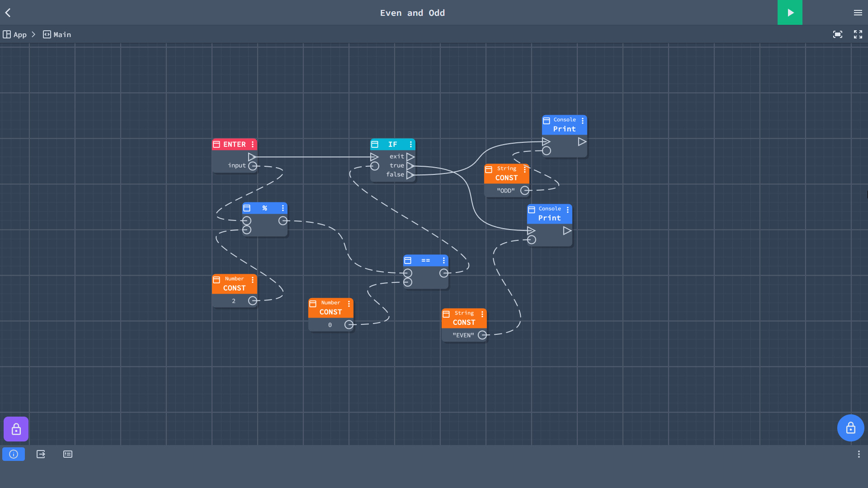Viewport: 868px width, 488px height.
Task: Toggle fullscreen mode icon
Action: pos(858,34)
